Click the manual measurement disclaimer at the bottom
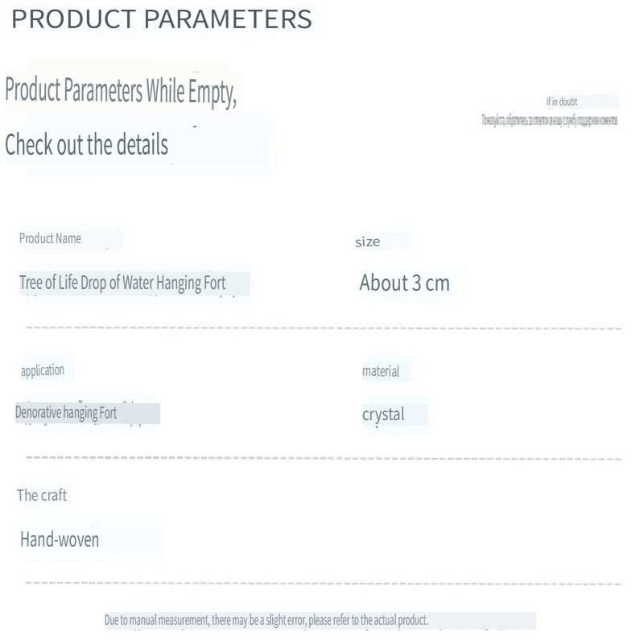 pyautogui.click(x=266, y=620)
